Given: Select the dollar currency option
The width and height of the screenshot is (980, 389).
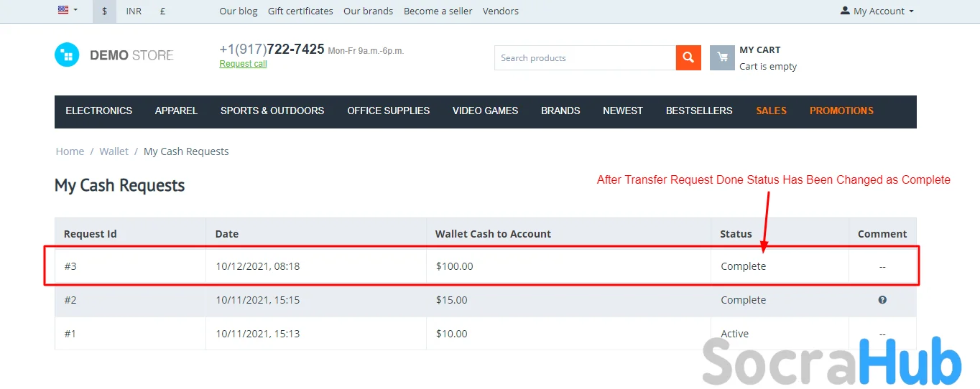Looking at the screenshot, I should [x=104, y=11].
